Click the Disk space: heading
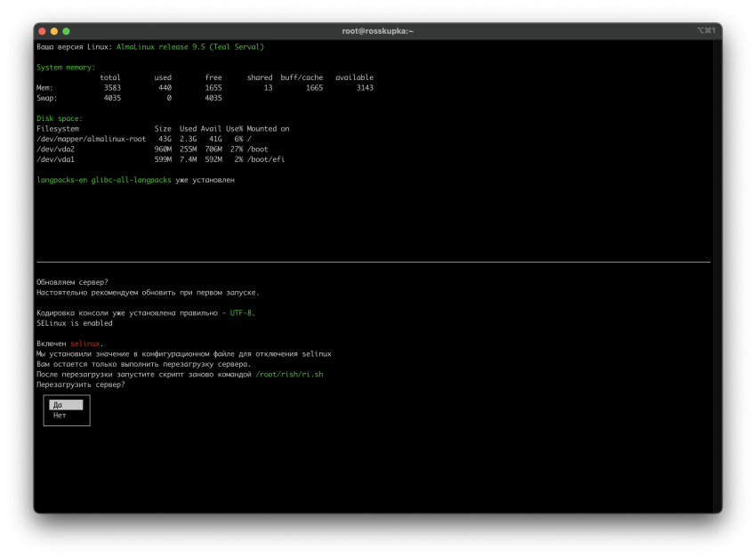 point(60,118)
